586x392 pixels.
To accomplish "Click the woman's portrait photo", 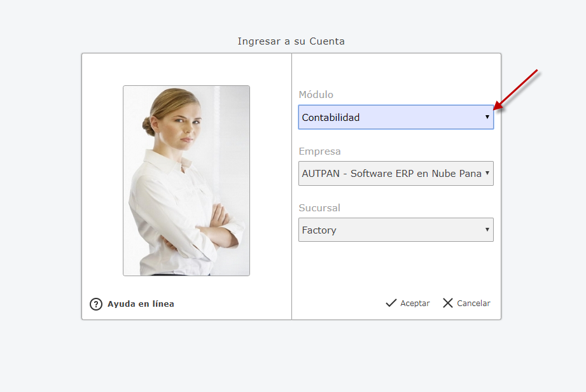I will (x=186, y=181).
